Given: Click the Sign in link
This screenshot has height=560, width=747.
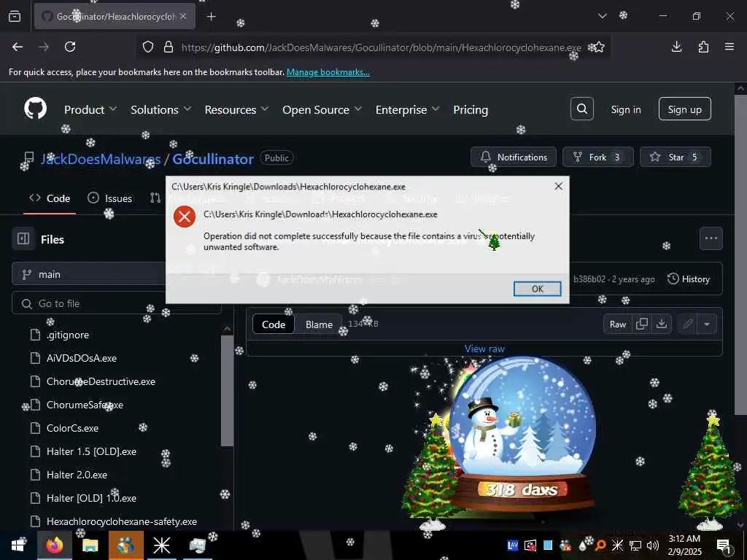Looking at the screenshot, I should point(625,109).
